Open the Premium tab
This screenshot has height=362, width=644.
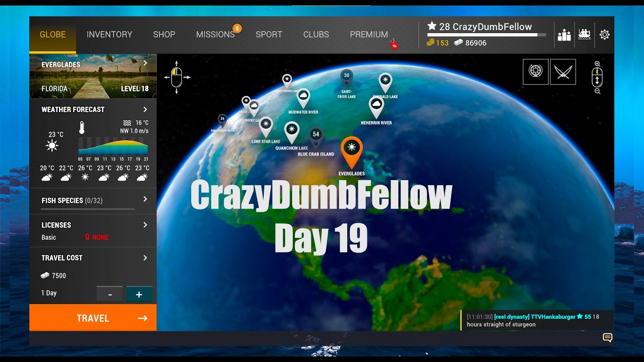pyautogui.click(x=369, y=35)
